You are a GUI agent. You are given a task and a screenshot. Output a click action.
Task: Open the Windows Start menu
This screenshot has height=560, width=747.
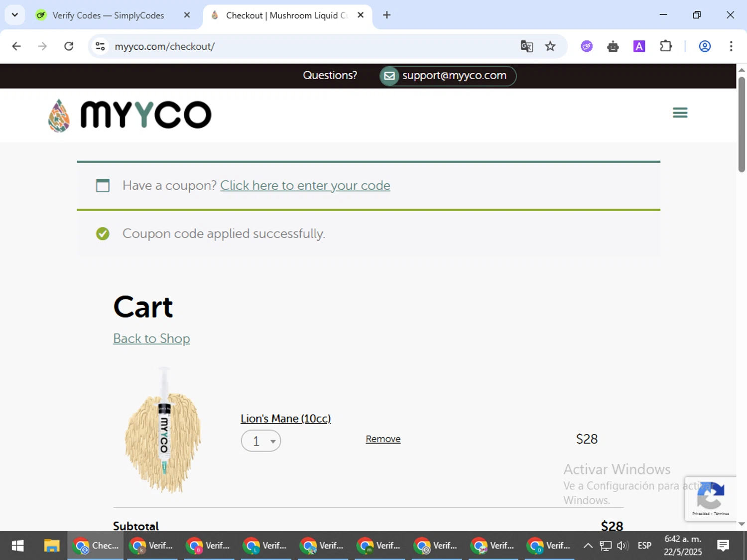tap(17, 546)
